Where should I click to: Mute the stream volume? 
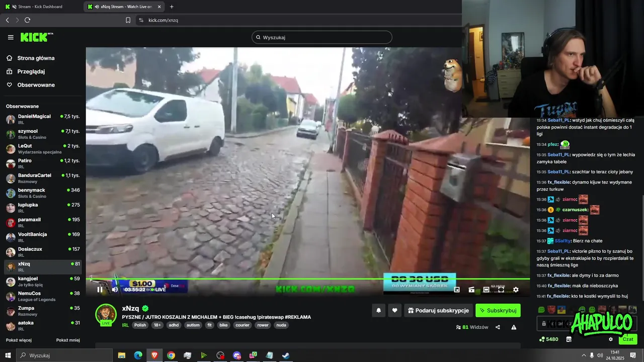pos(115,289)
